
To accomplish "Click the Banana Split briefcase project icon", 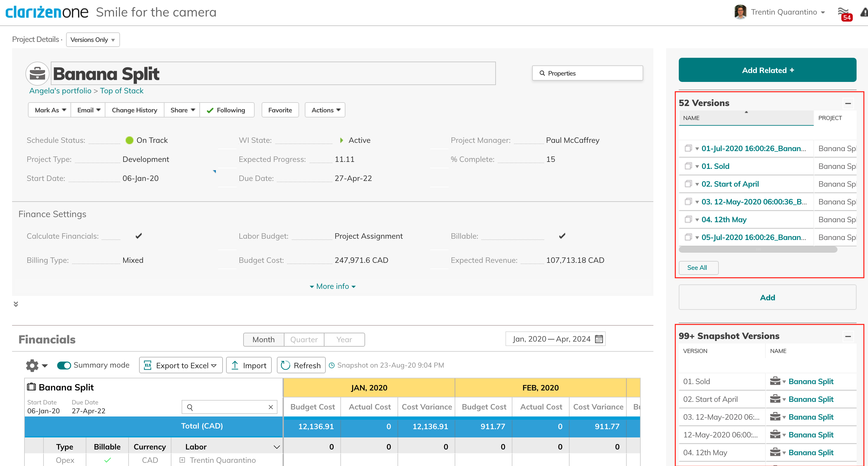I will click(x=37, y=73).
